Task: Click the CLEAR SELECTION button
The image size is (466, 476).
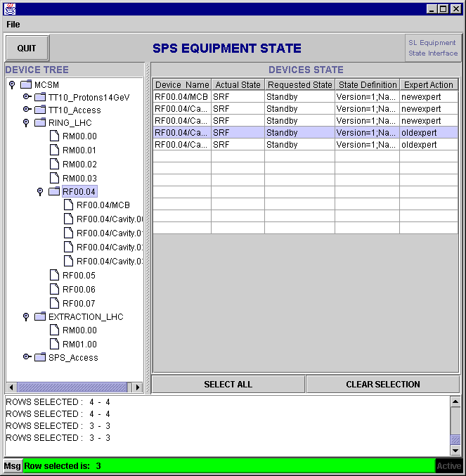Action: click(x=383, y=385)
